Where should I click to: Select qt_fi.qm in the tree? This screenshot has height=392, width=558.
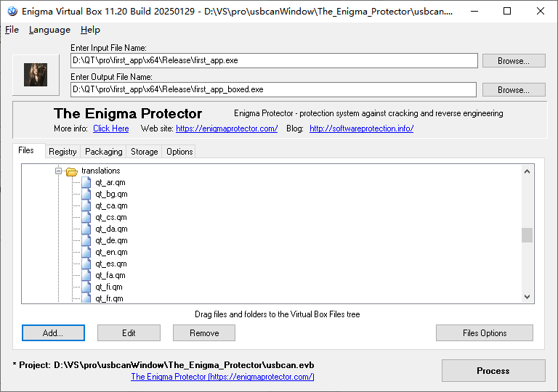point(109,287)
